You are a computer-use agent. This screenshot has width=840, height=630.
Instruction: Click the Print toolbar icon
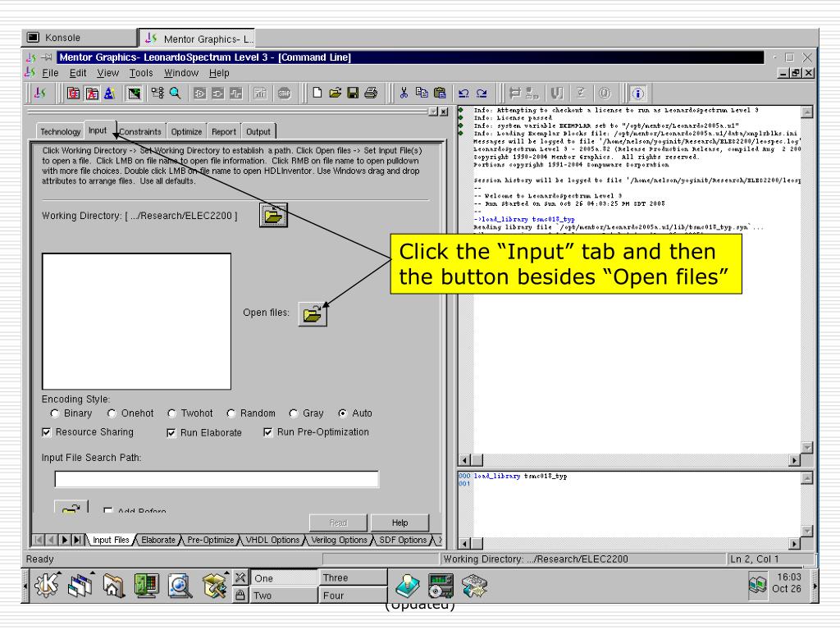[371, 94]
